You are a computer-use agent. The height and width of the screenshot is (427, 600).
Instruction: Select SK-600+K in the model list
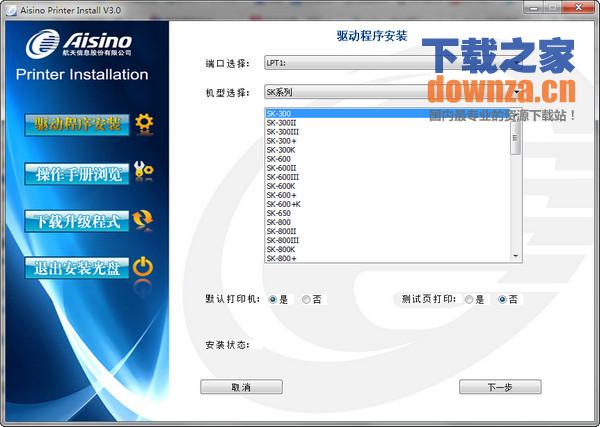point(388,204)
